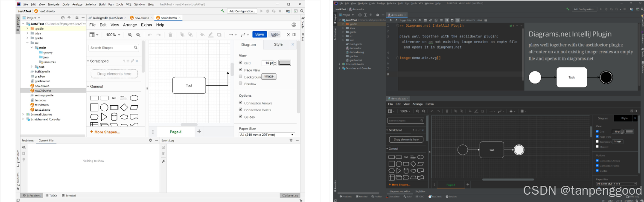Open waypoint style dropdown in light window
Screen dimensions: 644x202
coord(244,35)
